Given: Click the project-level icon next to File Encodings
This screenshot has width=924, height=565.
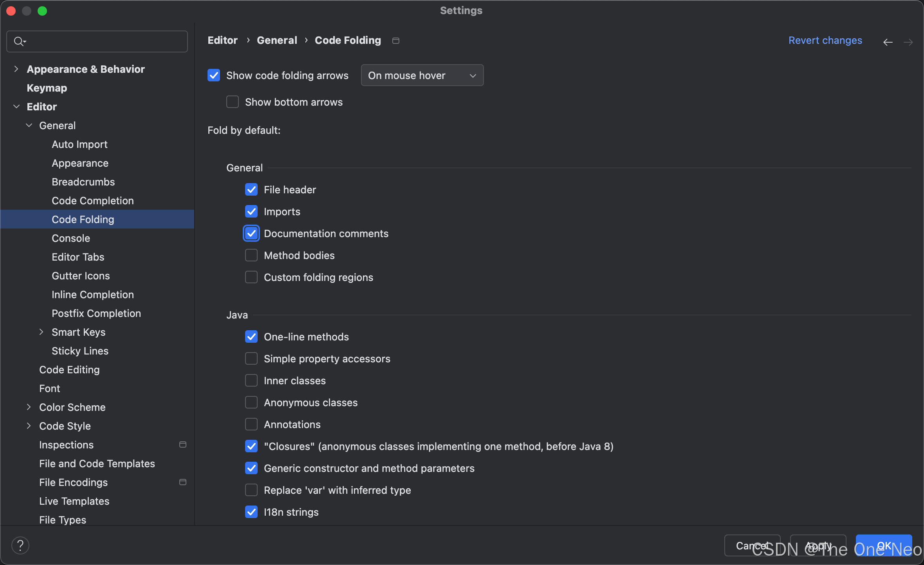Looking at the screenshot, I should tap(182, 482).
